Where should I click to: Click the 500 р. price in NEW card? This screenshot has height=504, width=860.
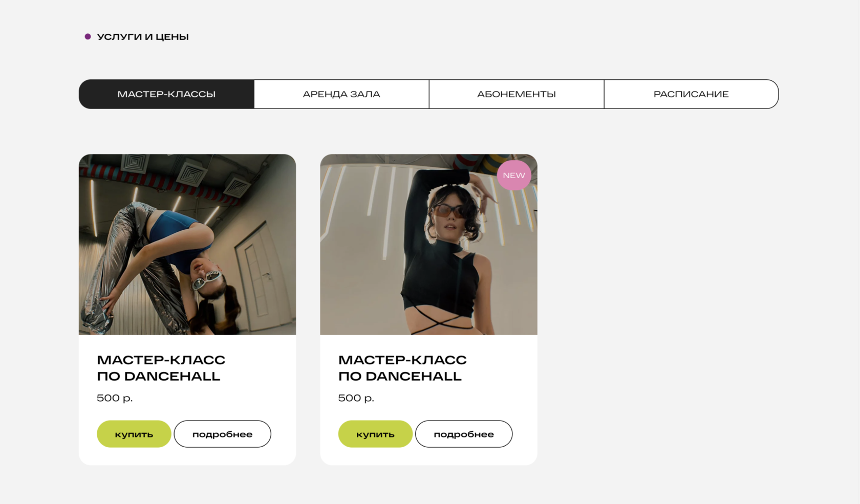click(356, 398)
